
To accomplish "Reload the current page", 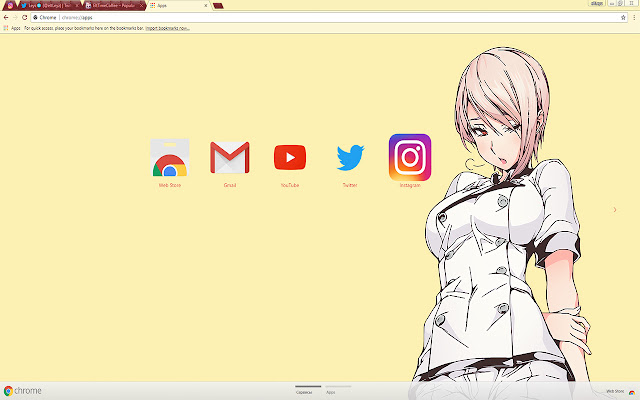I will [x=24, y=18].
